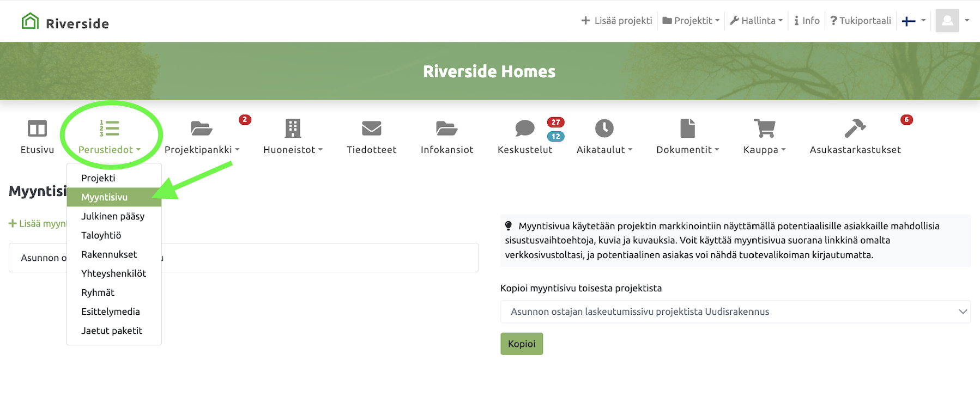Image resolution: width=980 pixels, height=415 pixels.
Task: Click the Tiedotteet envelope icon
Action: (x=371, y=129)
